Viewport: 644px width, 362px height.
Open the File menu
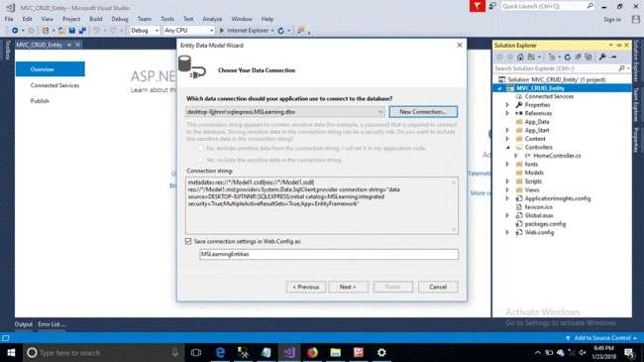coord(9,19)
